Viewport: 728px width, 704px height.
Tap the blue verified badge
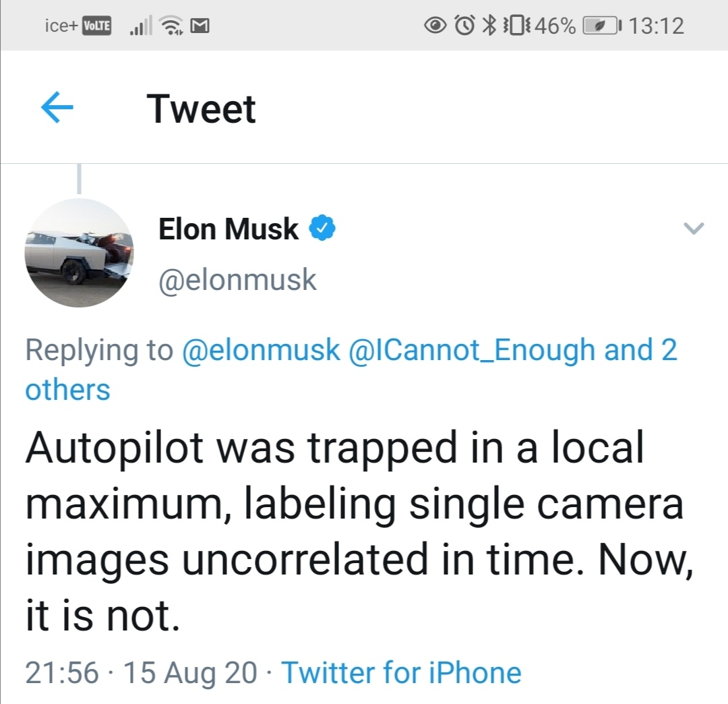tap(322, 228)
